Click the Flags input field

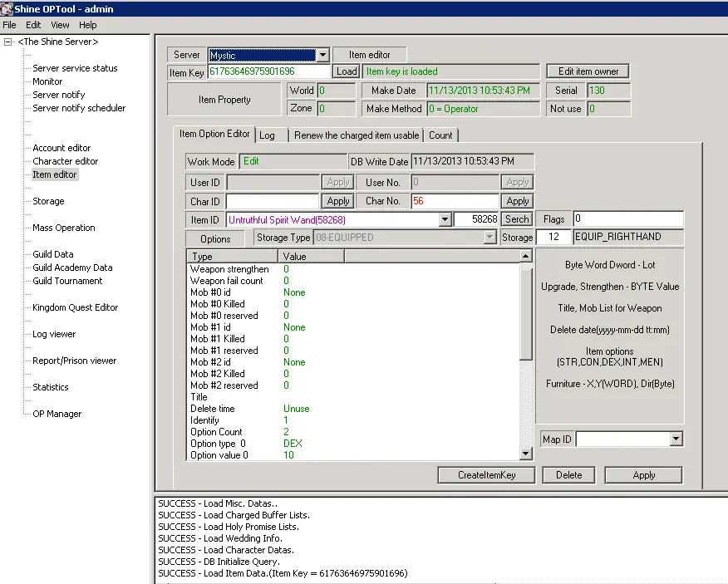pyautogui.click(x=628, y=218)
